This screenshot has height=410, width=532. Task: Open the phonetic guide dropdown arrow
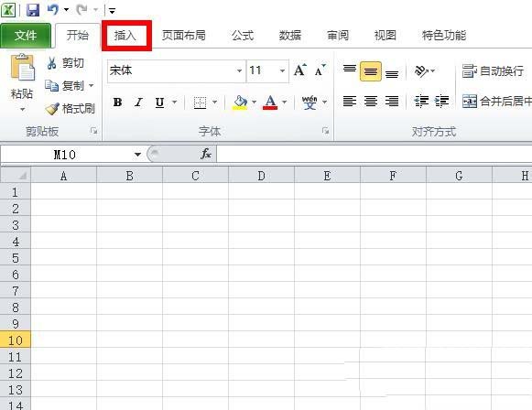[x=325, y=102]
